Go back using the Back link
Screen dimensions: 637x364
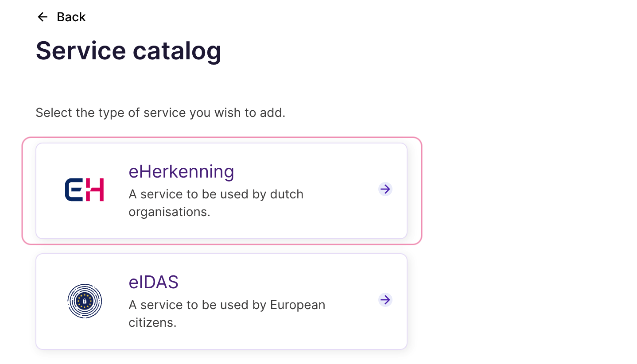click(x=71, y=17)
